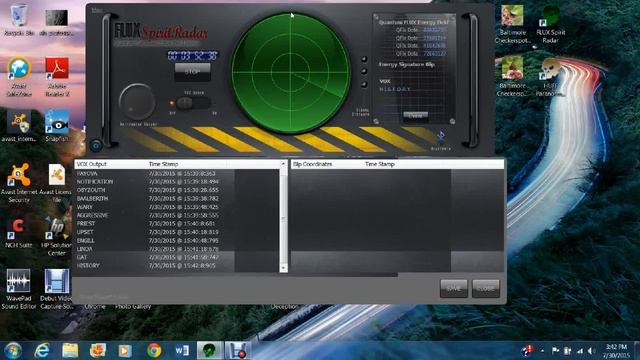Image resolution: width=640 pixels, height=360 pixels.
Task: Toggle the top indicator button beside radar
Action: (x=364, y=59)
